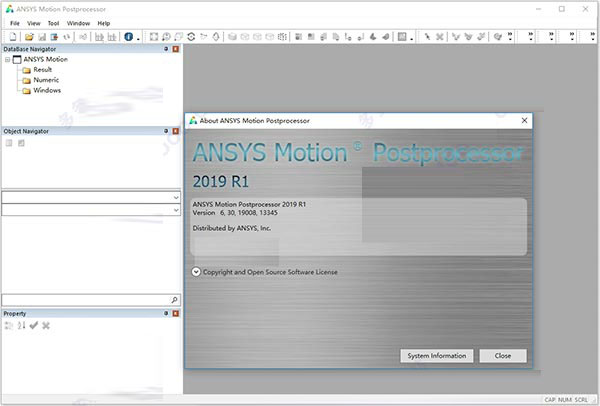
Task: Click the 'Distributed by ANSYS, Inc.' text
Action: click(232, 228)
